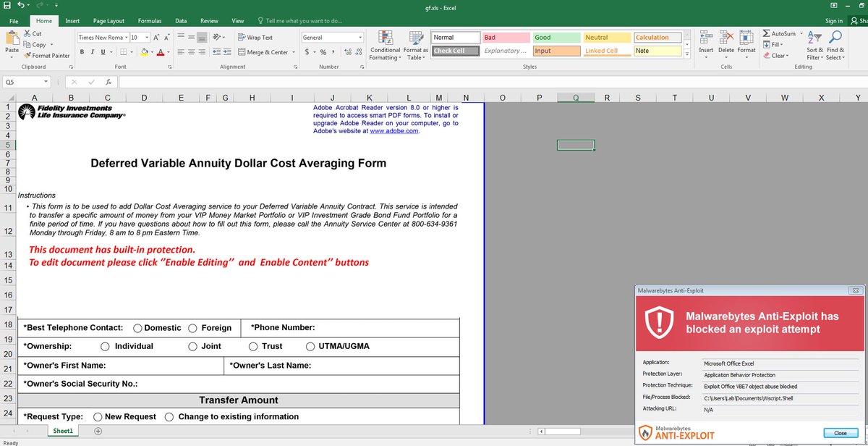868x446 pixels.
Task: Close the Malwarebytes Anti-Exploit alert
Action: (x=840, y=433)
